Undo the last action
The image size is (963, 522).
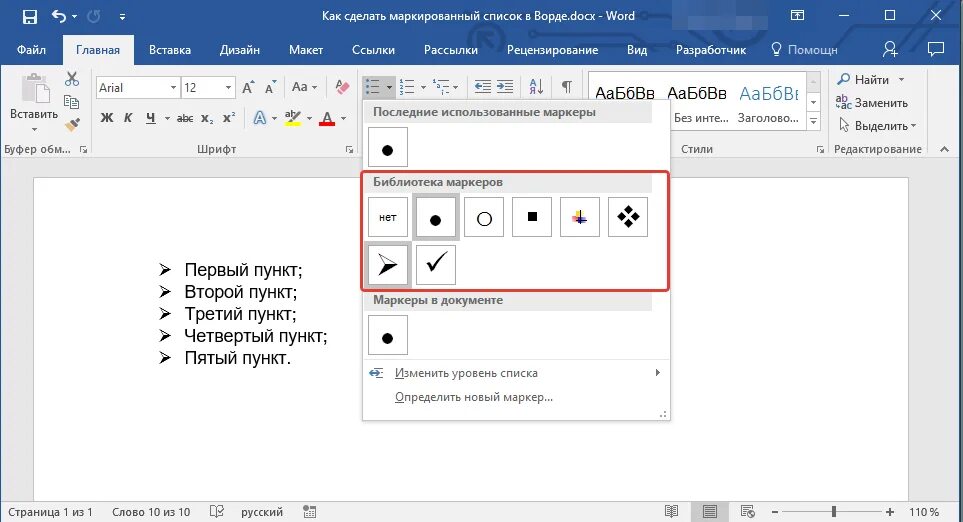point(59,17)
